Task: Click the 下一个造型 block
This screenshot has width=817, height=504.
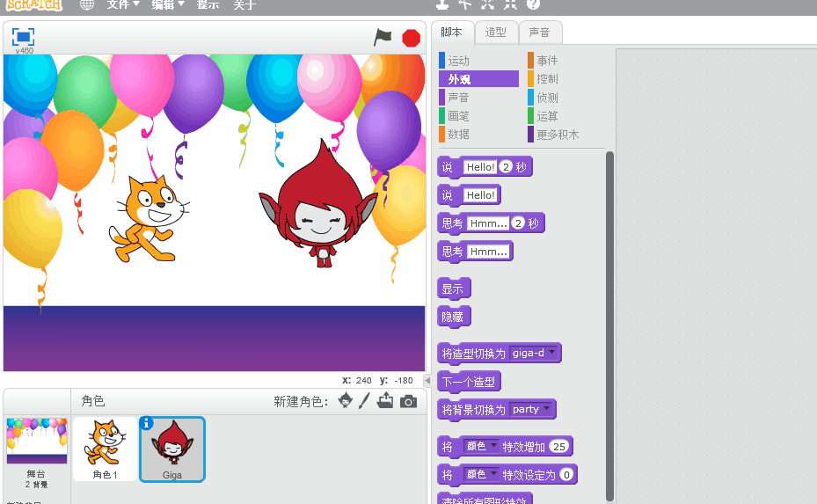Action: coord(469,382)
